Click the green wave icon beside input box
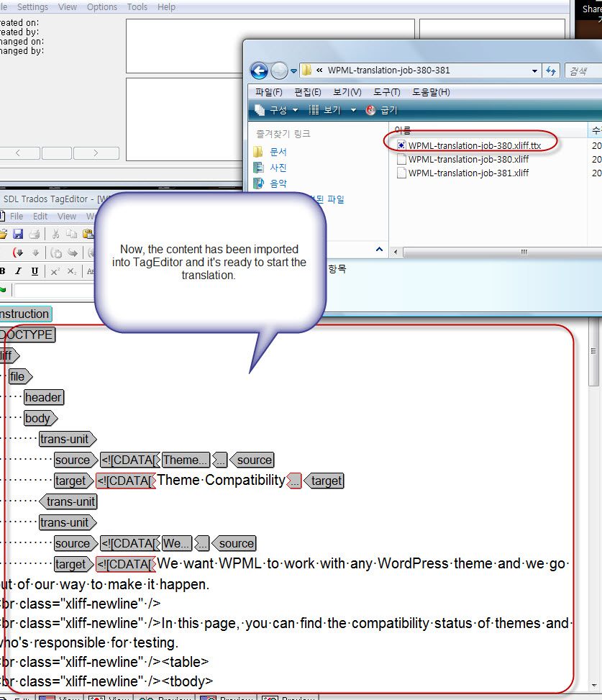The height and width of the screenshot is (700, 602). click(x=3, y=290)
